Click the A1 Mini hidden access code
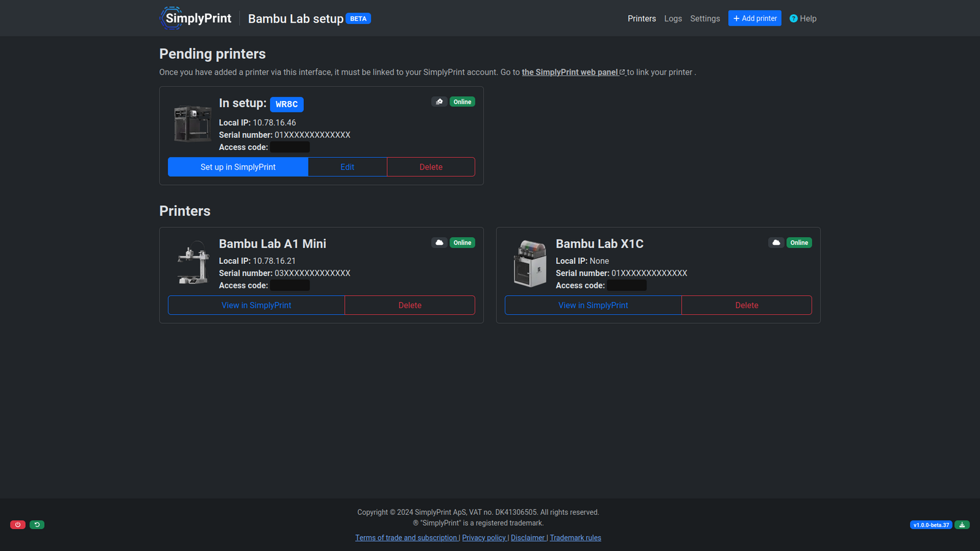980x551 pixels. (x=290, y=285)
